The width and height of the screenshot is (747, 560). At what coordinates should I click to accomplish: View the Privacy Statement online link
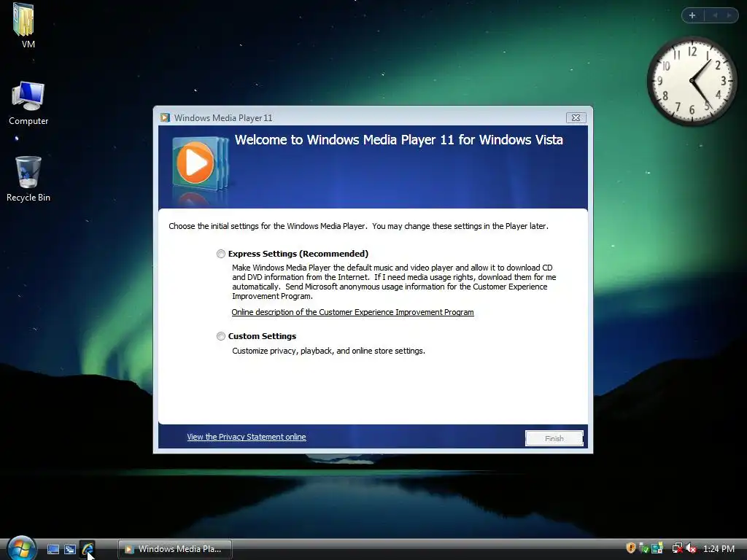coord(247,437)
